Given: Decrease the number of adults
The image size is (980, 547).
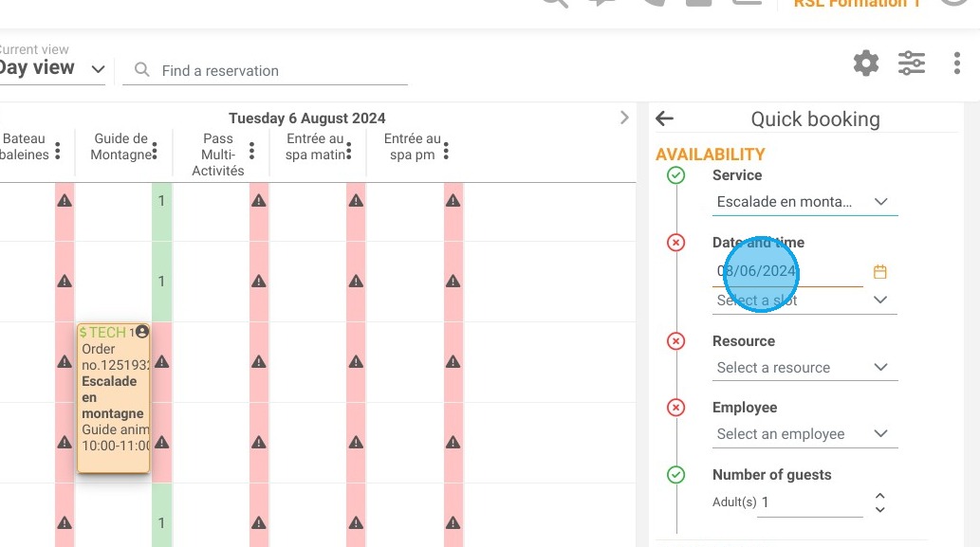Looking at the screenshot, I should [x=880, y=509].
